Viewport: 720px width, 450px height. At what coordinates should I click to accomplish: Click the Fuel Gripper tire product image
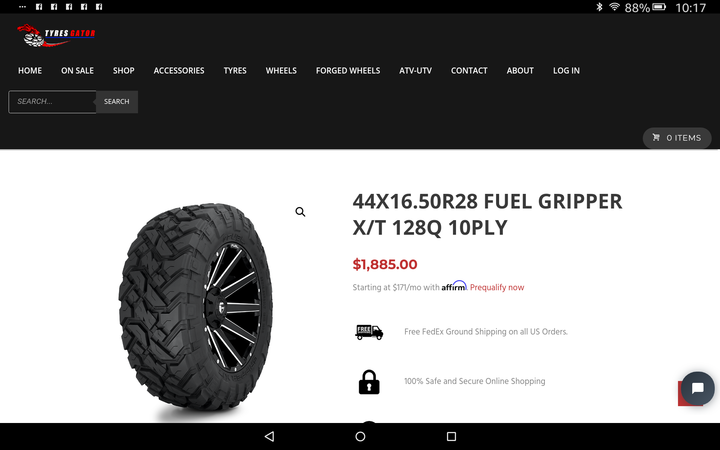(196, 307)
